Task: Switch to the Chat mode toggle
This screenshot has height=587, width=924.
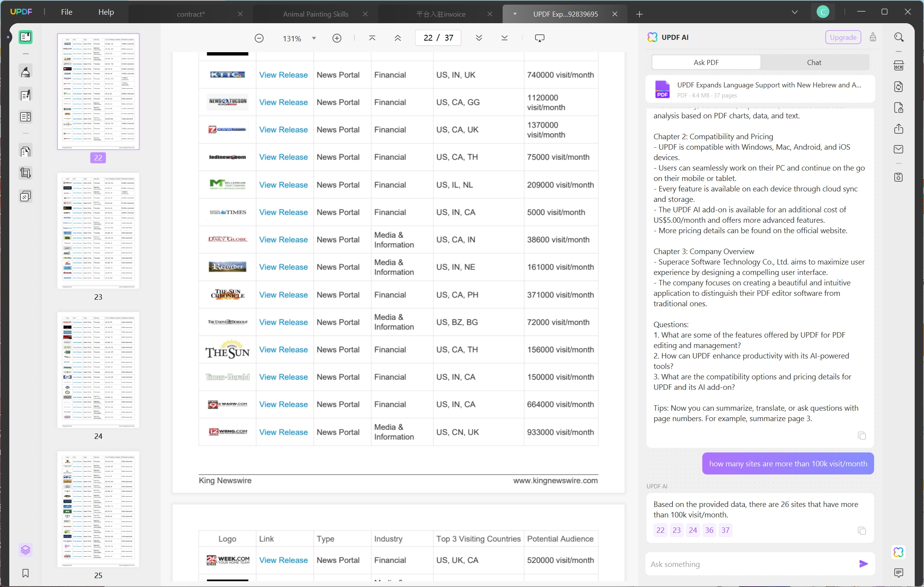Action: click(814, 62)
